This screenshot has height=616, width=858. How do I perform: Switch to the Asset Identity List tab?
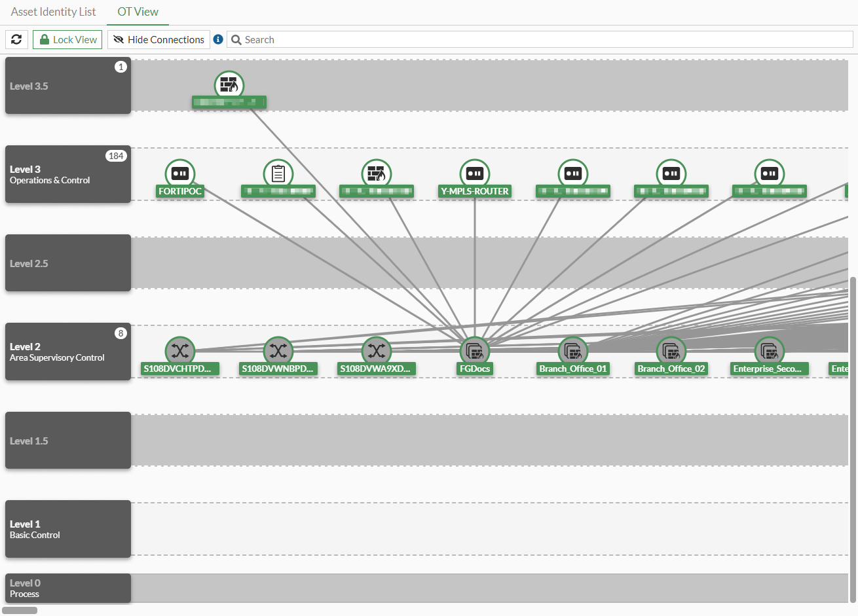pos(53,11)
